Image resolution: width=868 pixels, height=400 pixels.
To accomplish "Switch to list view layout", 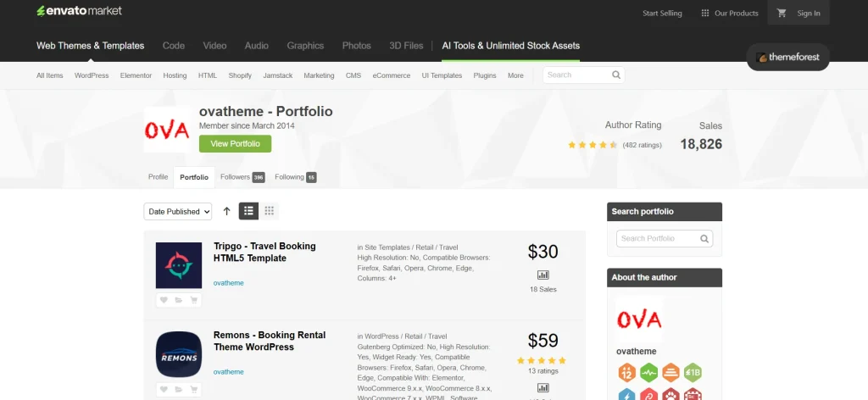I will [249, 211].
